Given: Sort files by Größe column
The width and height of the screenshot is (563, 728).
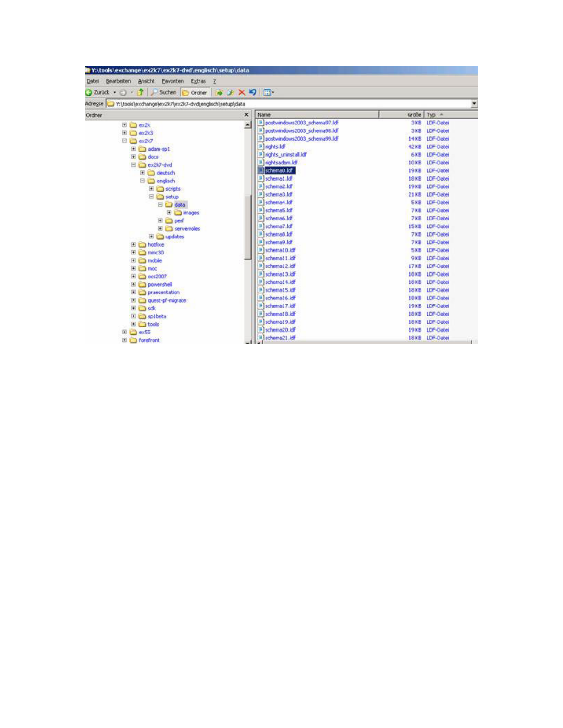Looking at the screenshot, I should pos(414,115).
